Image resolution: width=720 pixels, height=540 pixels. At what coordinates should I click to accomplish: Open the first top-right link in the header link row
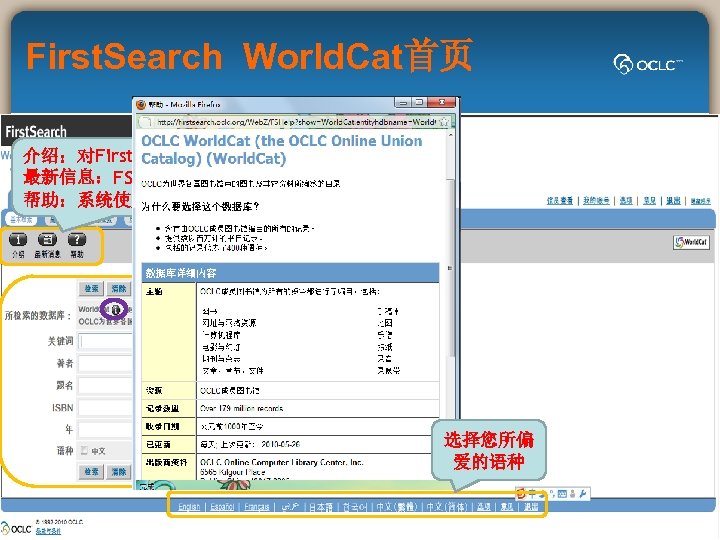[560, 201]
